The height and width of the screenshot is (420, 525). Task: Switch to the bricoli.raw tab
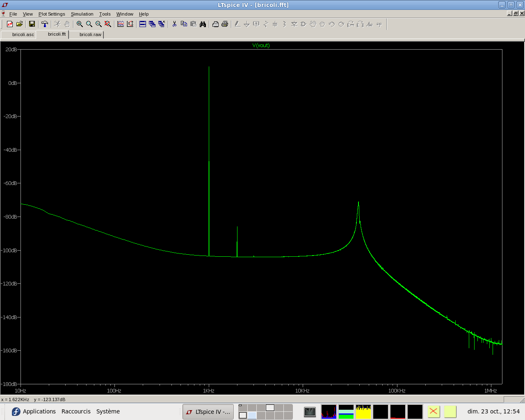pos(86,35)
